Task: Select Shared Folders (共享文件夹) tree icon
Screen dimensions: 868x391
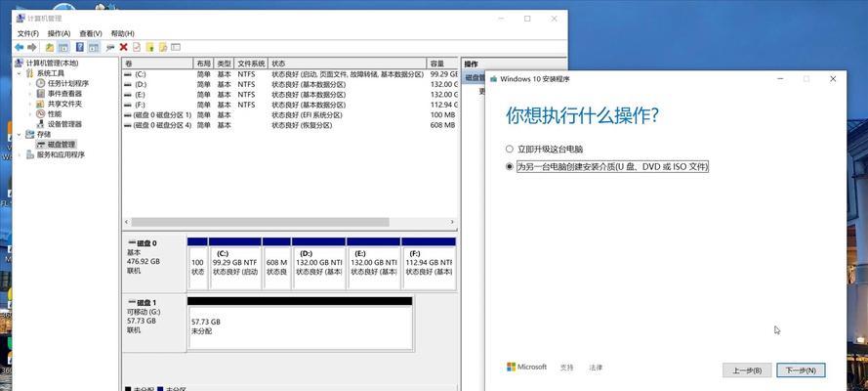Action: click(x=40, y=104)
